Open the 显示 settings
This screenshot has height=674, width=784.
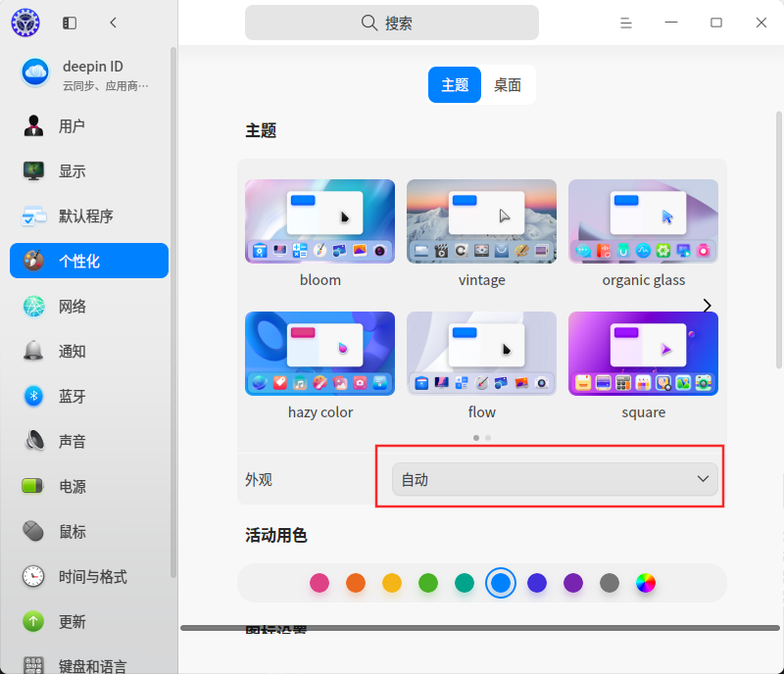(x=89, y=171)
